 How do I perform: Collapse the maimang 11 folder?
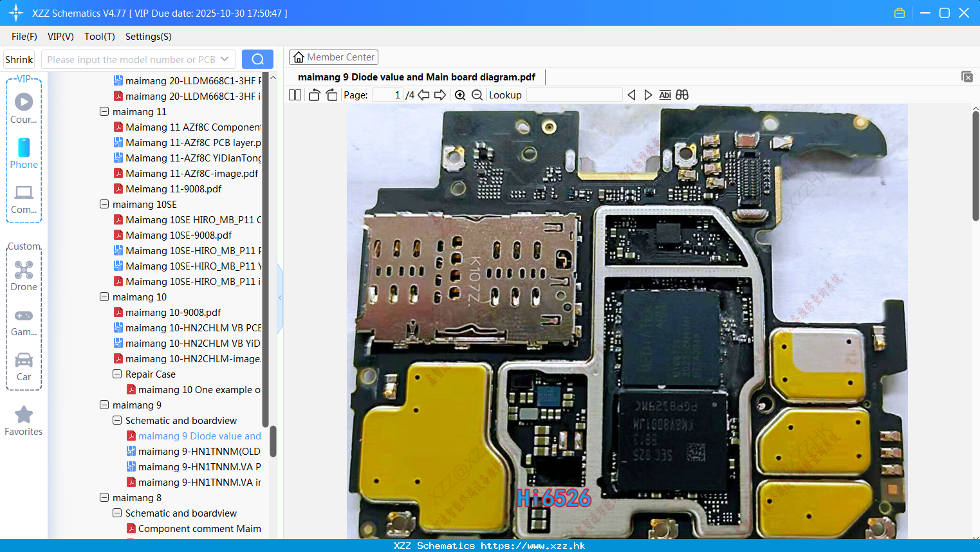point(104,111)
